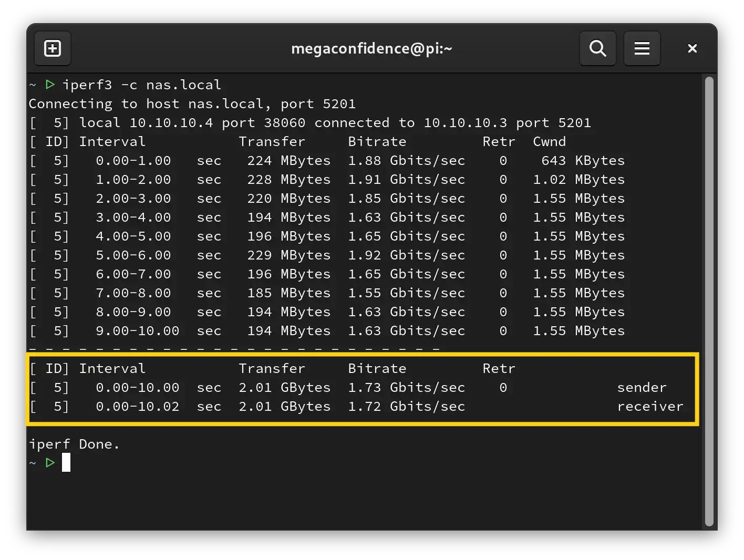Click the word sender in the summary
744x560 pixels.
click(642, 387)
